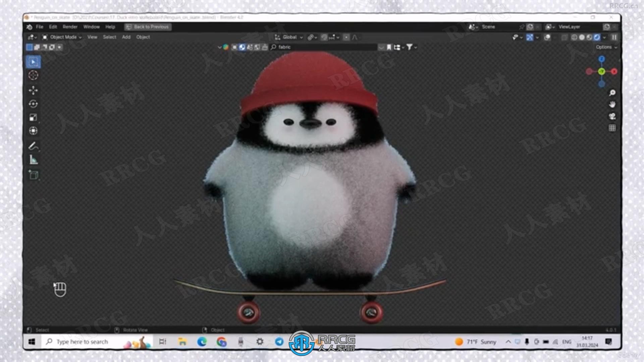Pick the Scale tool

click(x=33, y=117)
